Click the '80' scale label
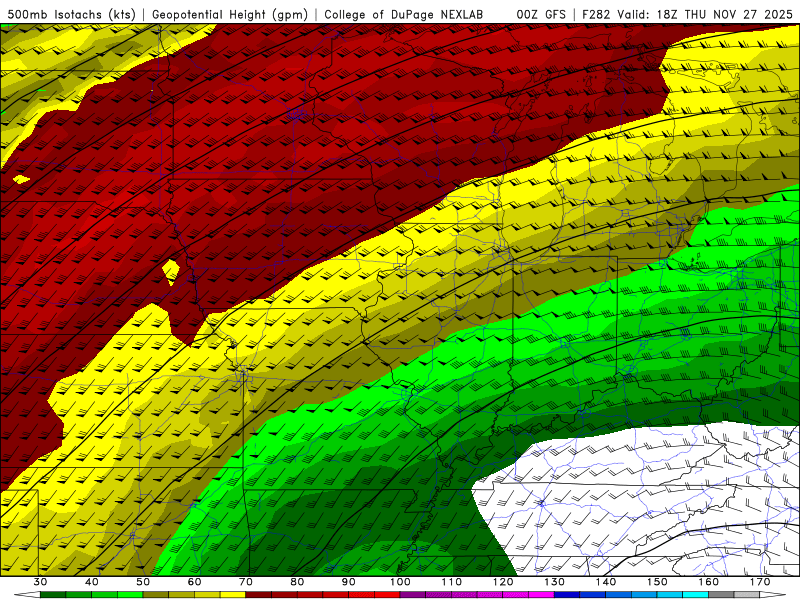The height and width of the screenshot is (600, 800). pyautogui.click(x=297, y=582)
